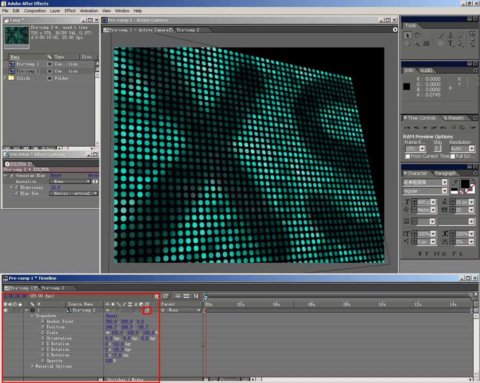Image resolution: width=480 pixels, height=383 pixels.
Task: Click the Y Rotation stopwatch
Action: tap(43, 349)
